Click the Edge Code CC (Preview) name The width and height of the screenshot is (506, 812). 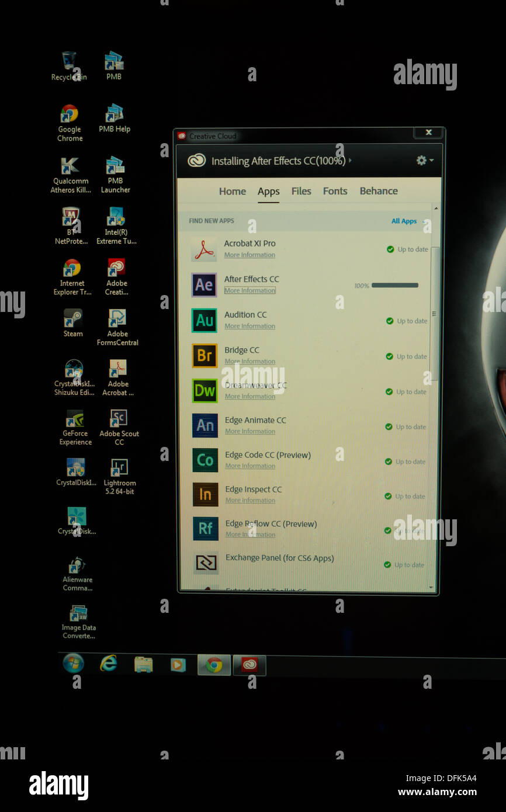268,455
